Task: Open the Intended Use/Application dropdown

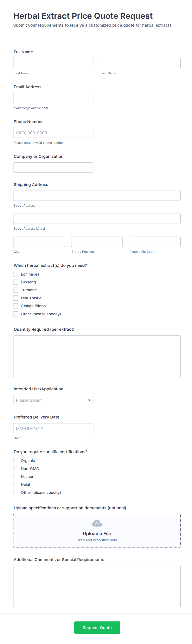Action: click(53, 400)
